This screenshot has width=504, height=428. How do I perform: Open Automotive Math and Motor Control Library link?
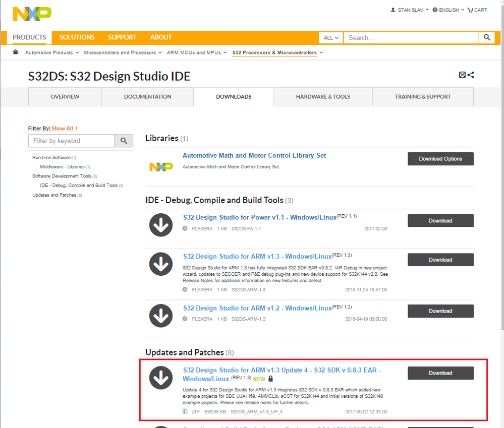(254, 155)
